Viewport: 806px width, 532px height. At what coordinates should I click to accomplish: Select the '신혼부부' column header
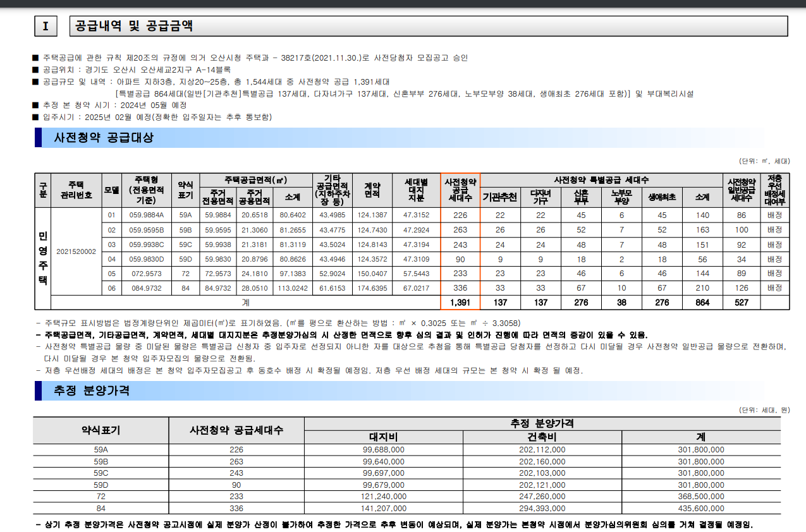coord(580,197)
